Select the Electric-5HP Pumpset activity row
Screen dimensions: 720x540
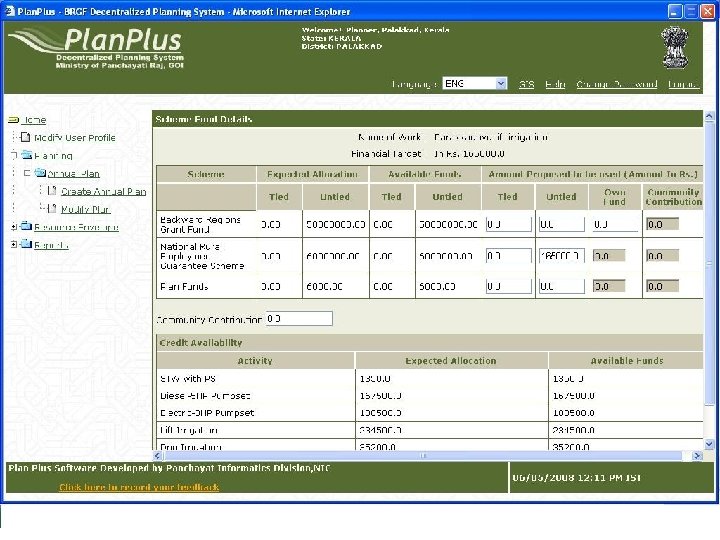(x=430, y=412)
